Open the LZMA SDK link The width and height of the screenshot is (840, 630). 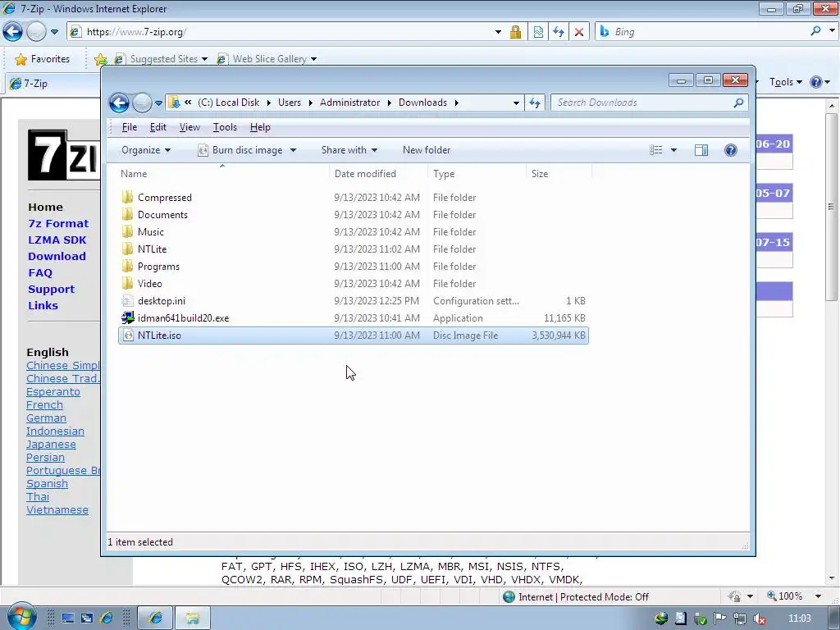57,240
